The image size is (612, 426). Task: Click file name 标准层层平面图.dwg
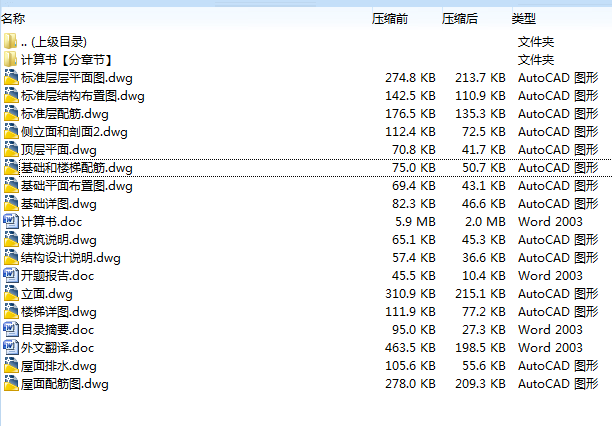(77, 78)
